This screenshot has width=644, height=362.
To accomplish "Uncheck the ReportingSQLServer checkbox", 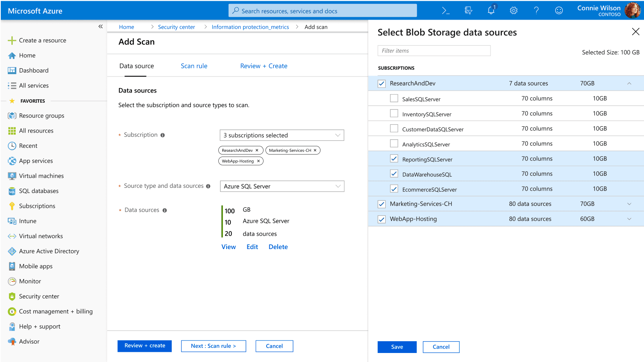I will [x=394, y=158].
